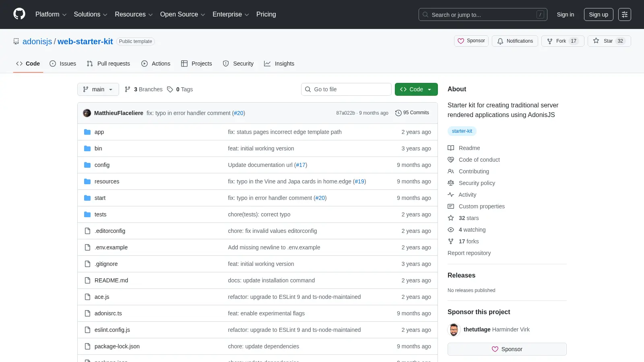Switch to the Issues tab

point(63,64)
